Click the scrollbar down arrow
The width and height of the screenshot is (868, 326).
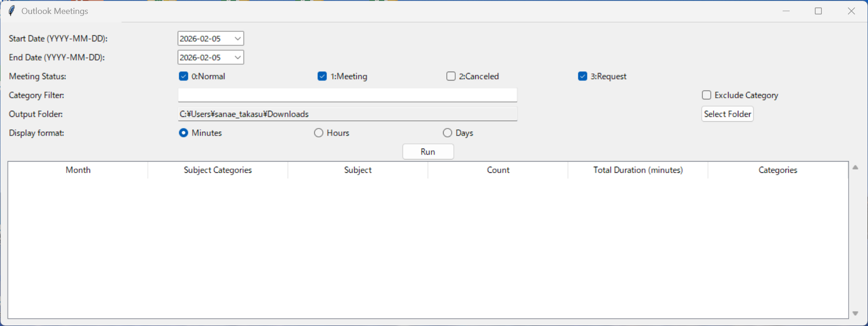click(855, 313)
